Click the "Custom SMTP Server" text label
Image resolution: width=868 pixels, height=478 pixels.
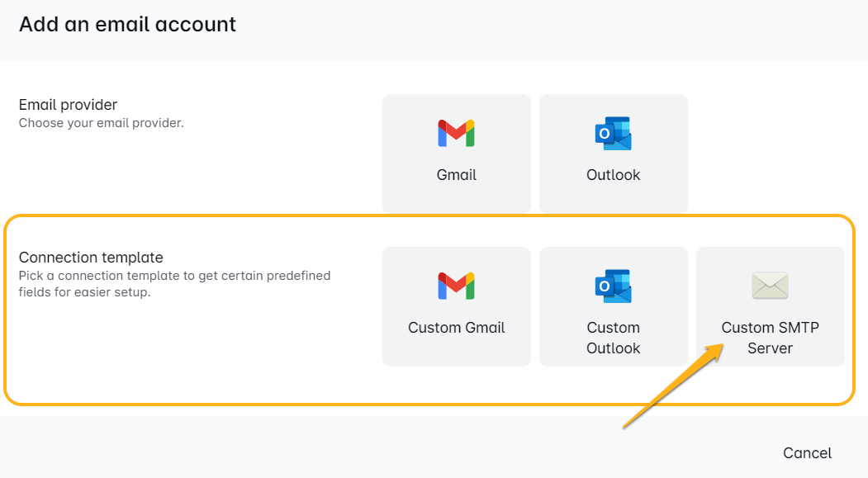pyautogui.click(x=770, y=338)
